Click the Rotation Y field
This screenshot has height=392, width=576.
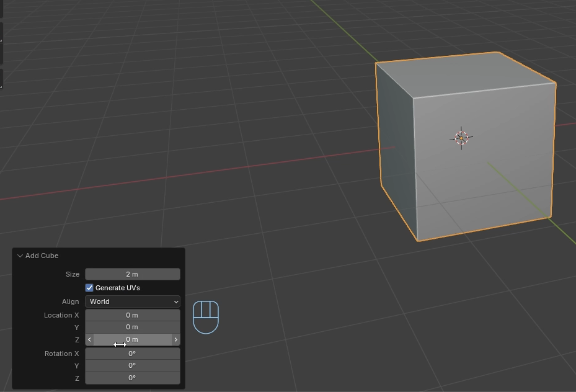tap(133, 365)
